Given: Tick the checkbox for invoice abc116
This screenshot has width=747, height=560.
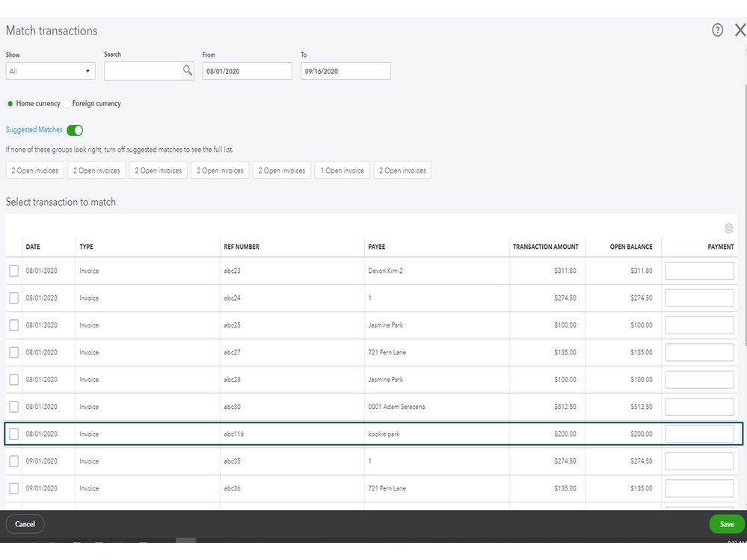Looking at the screenshot, I should point(14,434).
